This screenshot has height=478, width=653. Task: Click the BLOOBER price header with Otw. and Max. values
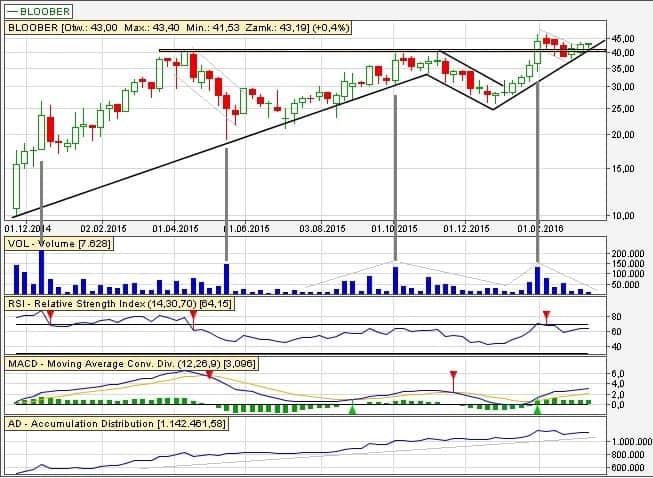[150, 28]
